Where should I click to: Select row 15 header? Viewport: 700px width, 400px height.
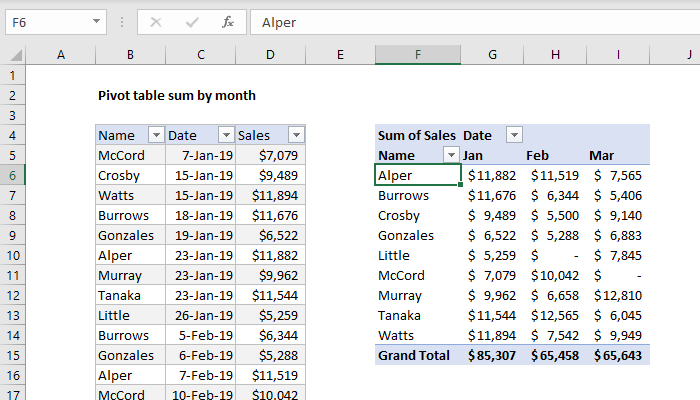point(12,355)
